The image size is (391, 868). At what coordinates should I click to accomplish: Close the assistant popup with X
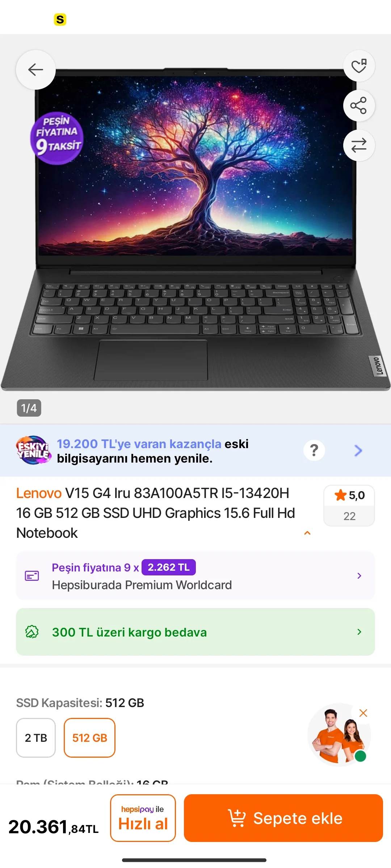[363, 713]
